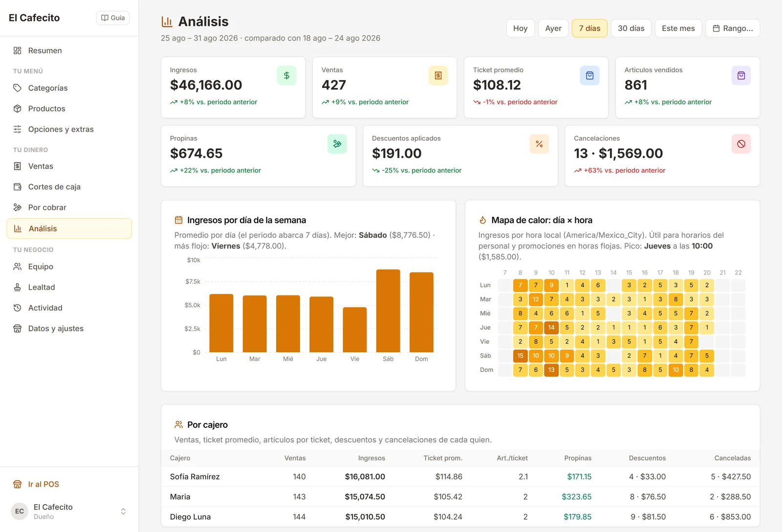Click the bag icon on Ticket promedio card
This screenshot has width=782, height=532.
coord(589,76)
